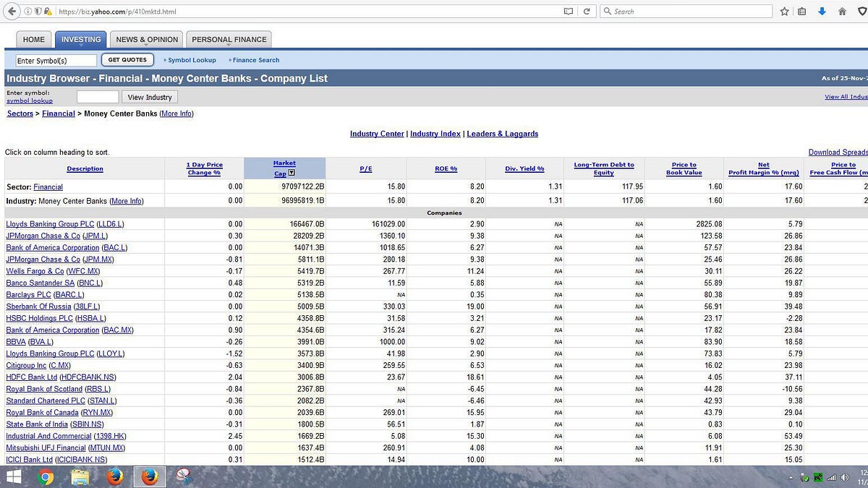
Task: Sort by Price to Book Value heading
Action: [x=684, y=168]
